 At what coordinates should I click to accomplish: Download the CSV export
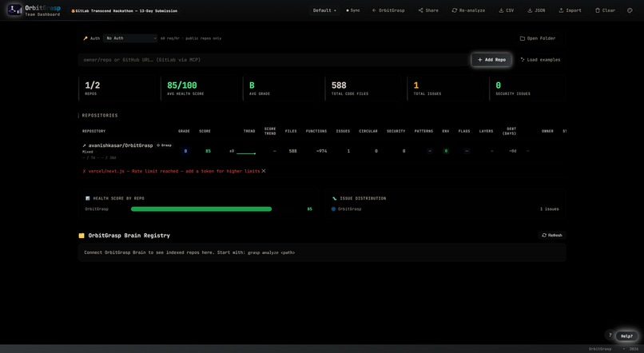pos(506,10)
